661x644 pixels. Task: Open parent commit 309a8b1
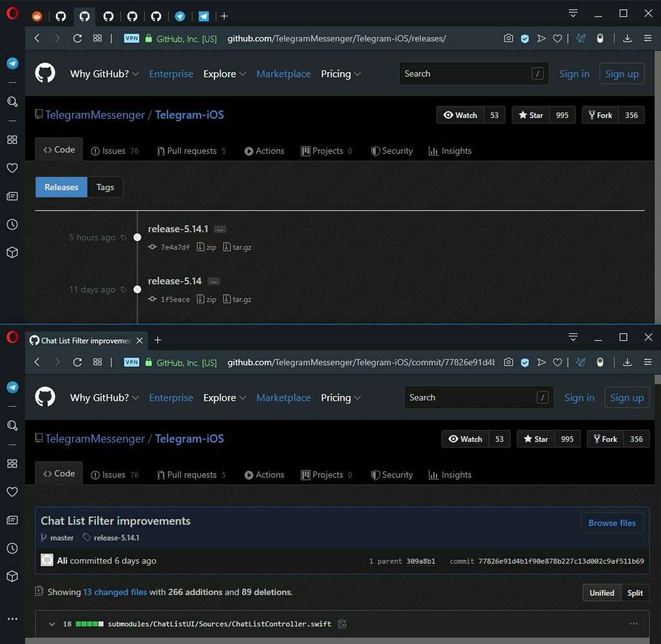pyautogui.click(x=421, y=561)
